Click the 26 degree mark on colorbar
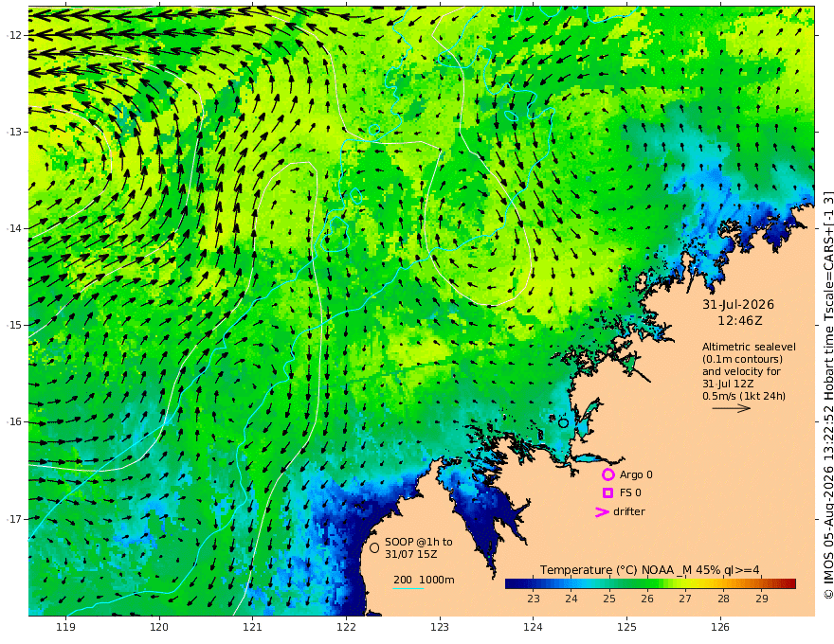The image size is (834, 644). pos(647,599)
